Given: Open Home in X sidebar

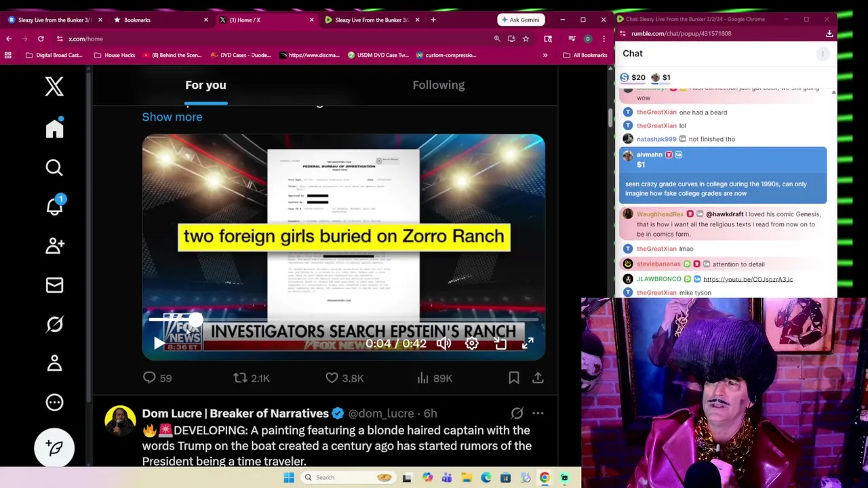Looking at the screenshot, I should [54, 128].
